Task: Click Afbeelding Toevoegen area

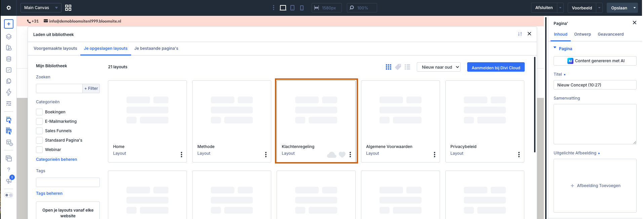Action: point(595,186)
